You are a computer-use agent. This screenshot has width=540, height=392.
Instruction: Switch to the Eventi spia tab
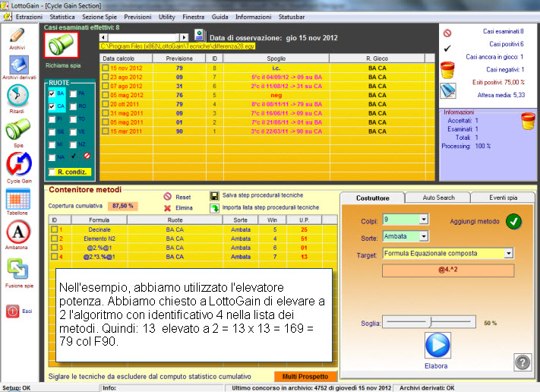503,198
